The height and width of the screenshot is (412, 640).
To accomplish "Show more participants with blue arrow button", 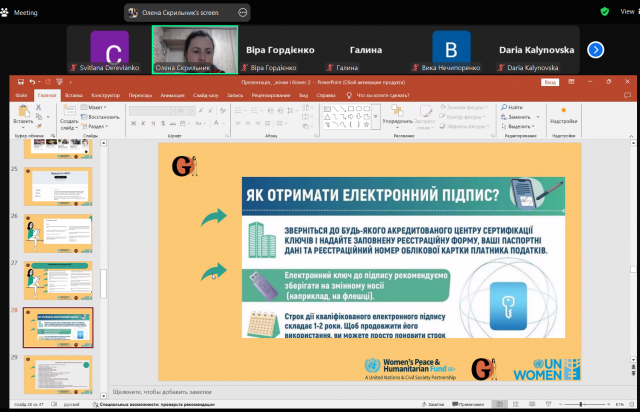I will [595, 49].
